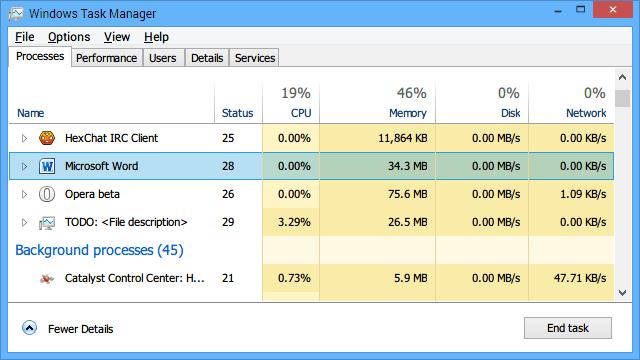Click the 75.6 MB memory value
Screen dimensions: 640x360
408,194
